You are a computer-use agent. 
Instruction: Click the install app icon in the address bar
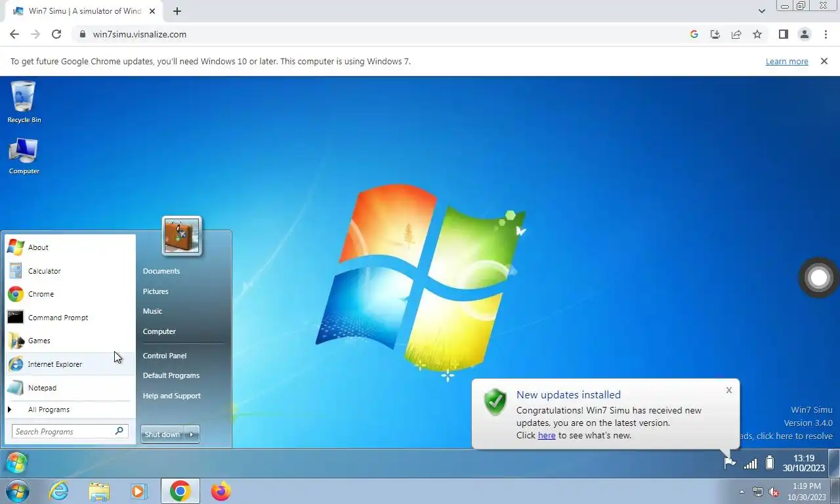click(x=715, y=34)
